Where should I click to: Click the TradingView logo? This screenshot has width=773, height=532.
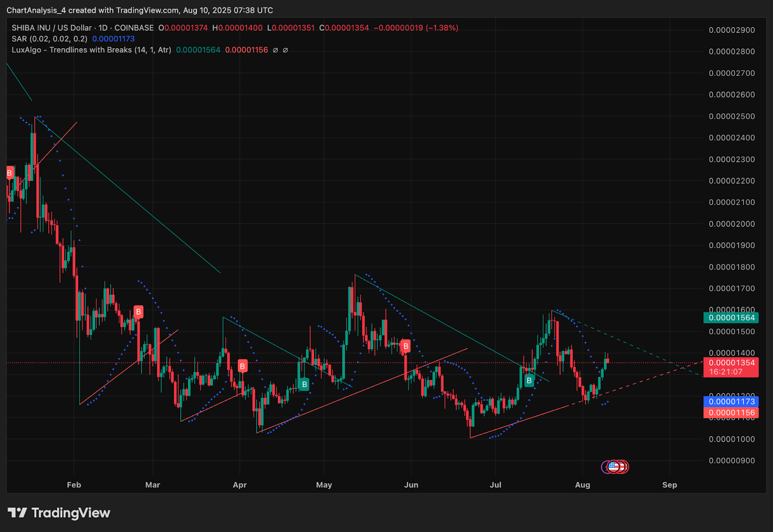tap(59, 513)
